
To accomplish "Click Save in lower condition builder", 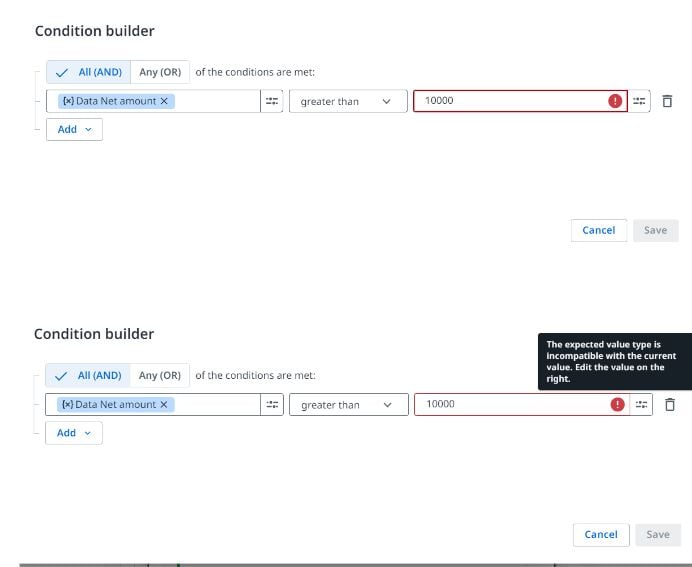I will [658, 535].
